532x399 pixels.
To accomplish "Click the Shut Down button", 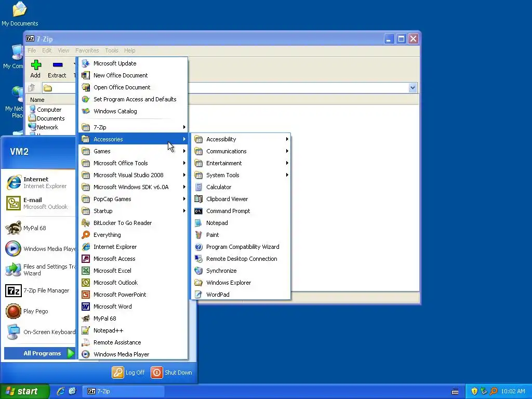I will tap(171, 372).
